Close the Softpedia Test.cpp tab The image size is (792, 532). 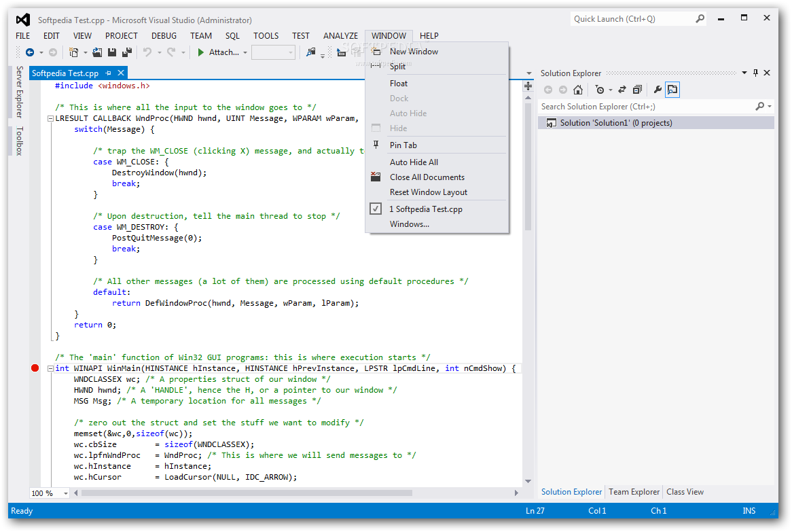121,73
